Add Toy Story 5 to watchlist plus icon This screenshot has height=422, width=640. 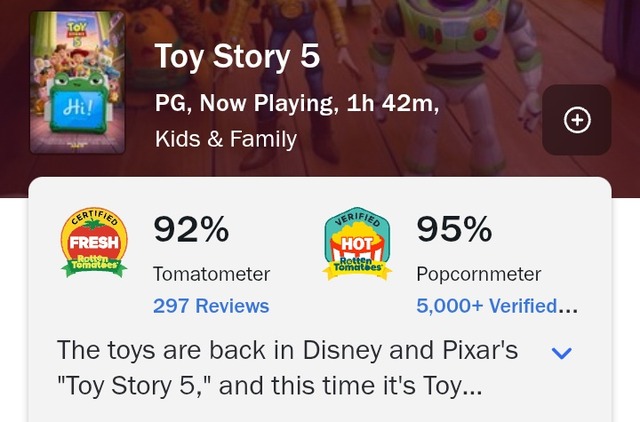tap(577, 120)
